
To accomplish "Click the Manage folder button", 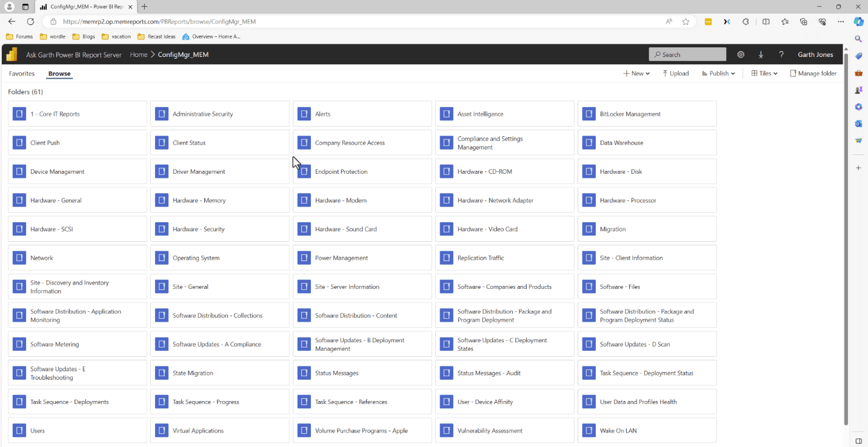I will click(813, 73).
